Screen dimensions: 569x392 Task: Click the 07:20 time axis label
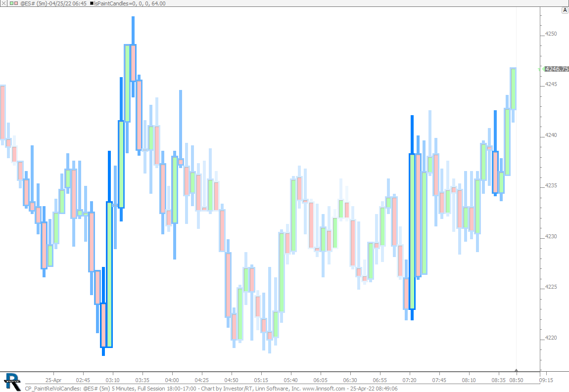click(x=410, y=381)
